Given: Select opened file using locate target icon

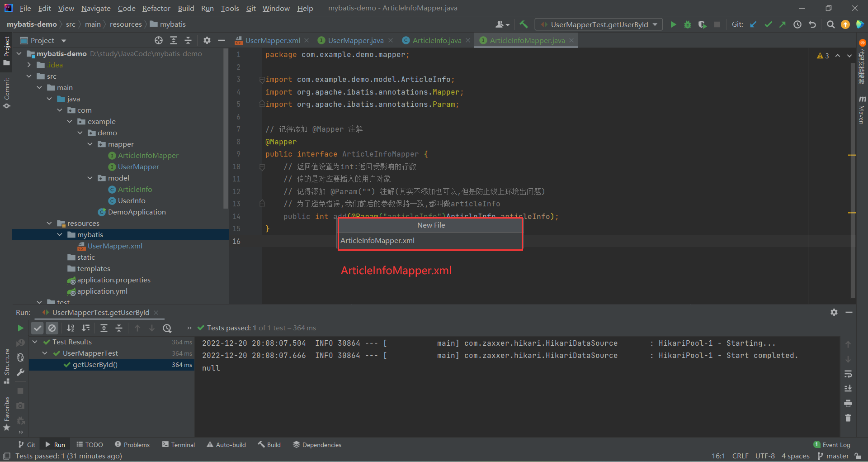Looking at the screenshot, I should point(159,40).
